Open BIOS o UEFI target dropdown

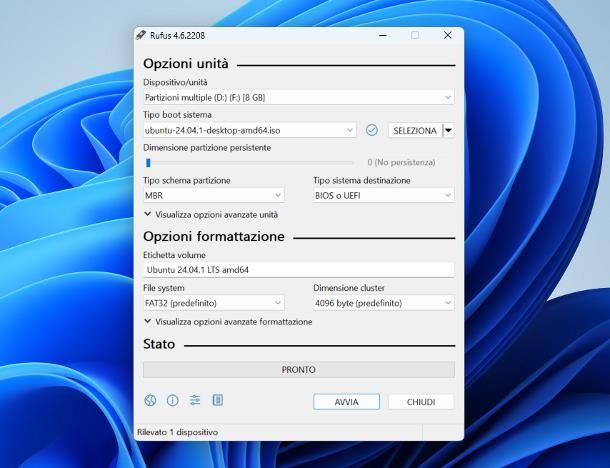[384, 195]
